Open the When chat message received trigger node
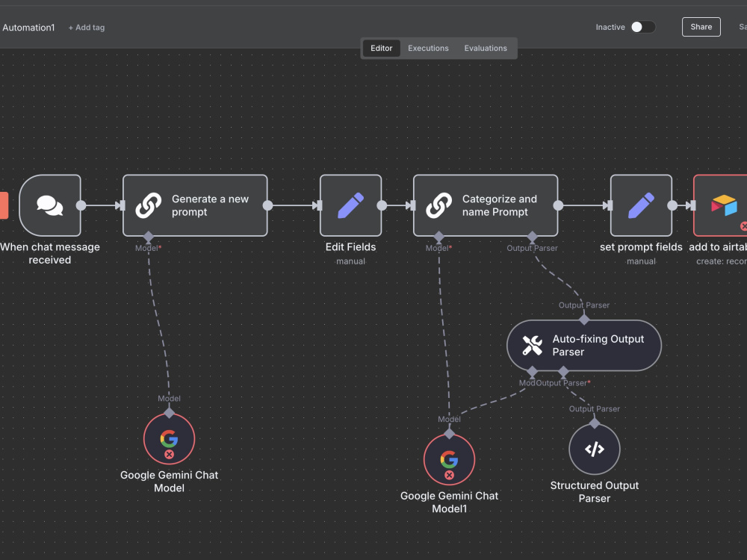Image resolution: width=747 pixels, height=560 pixels. [50, 205]
